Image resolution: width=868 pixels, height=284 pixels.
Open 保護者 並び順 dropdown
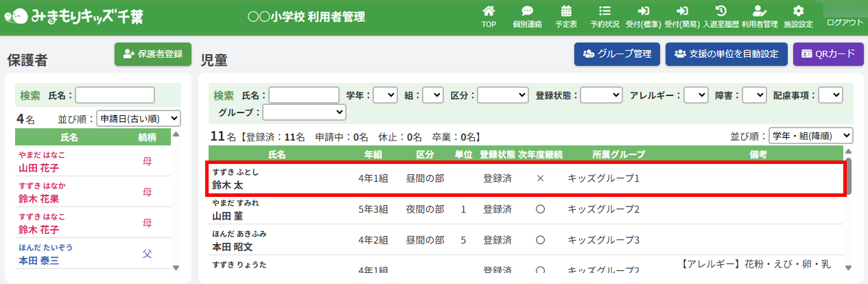(x=138, y=119)
